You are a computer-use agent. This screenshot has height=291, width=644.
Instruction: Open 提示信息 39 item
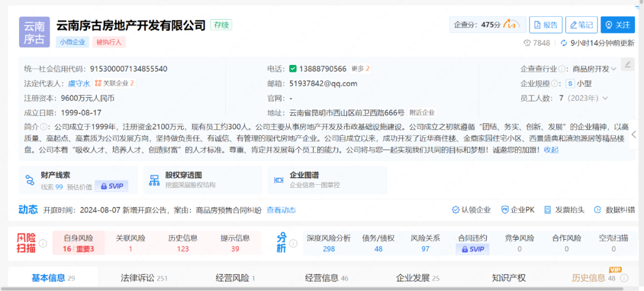tap(235, 243)
